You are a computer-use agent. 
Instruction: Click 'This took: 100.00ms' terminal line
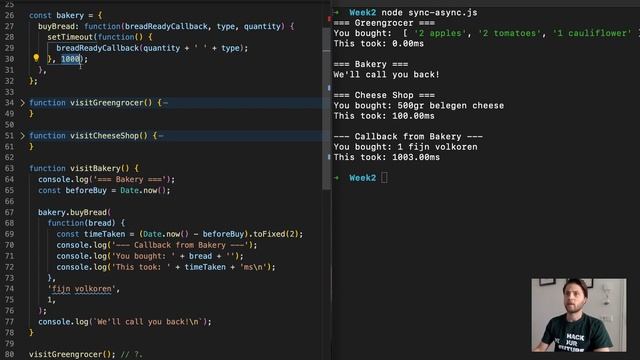pyautogui.click(x=384, y=116)
